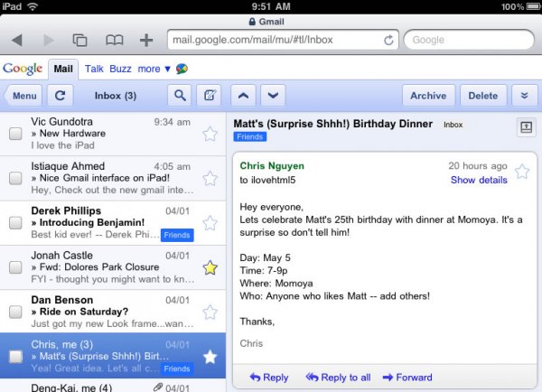Tick the Chris, me conversation checkbox

[15, 357]
